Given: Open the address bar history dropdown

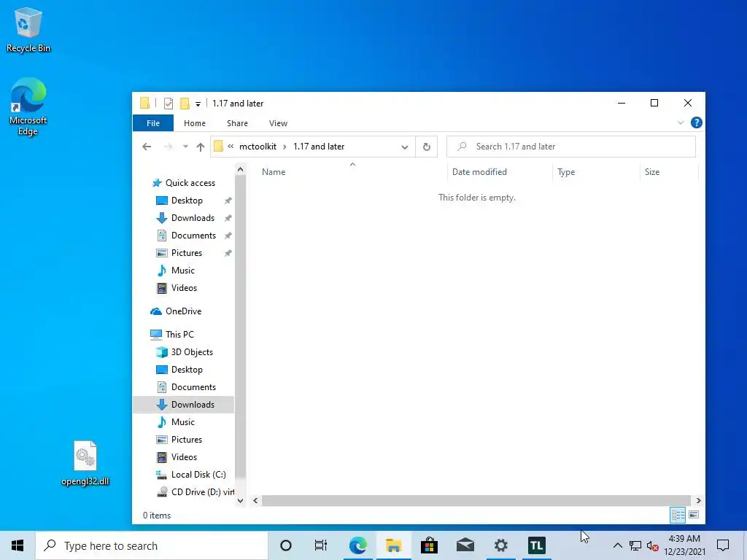Looking at the screenshot, I should click(404, 147).
